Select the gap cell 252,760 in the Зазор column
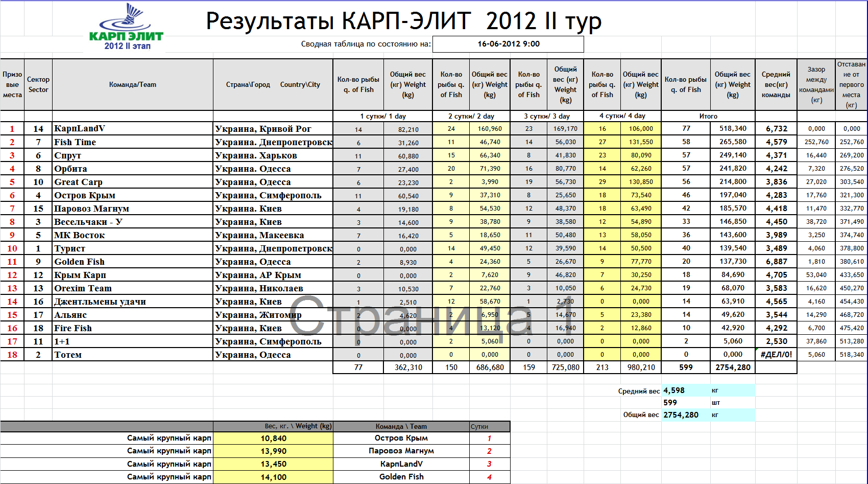Viewport: 868px width, 484px height. click(816, 142)
